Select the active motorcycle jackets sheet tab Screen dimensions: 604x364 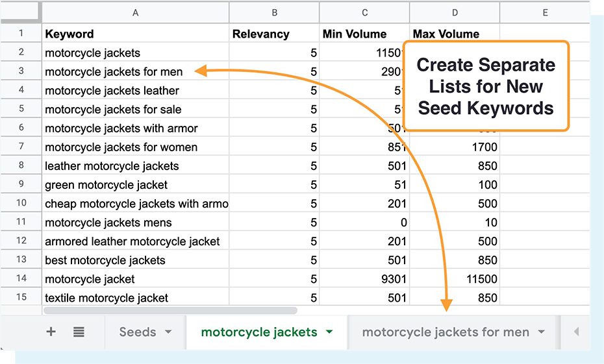(x=258, y=332)
